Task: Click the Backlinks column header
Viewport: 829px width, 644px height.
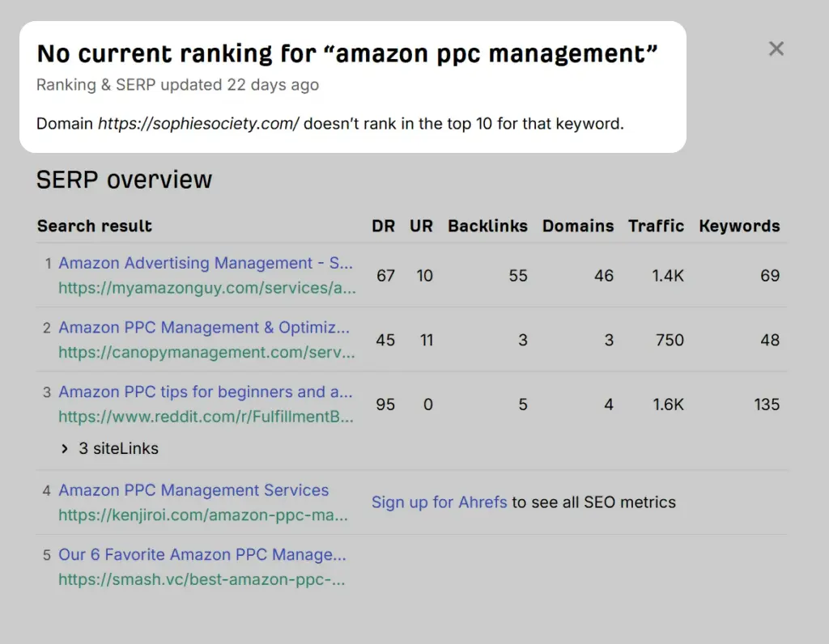Action: [487, 227]
